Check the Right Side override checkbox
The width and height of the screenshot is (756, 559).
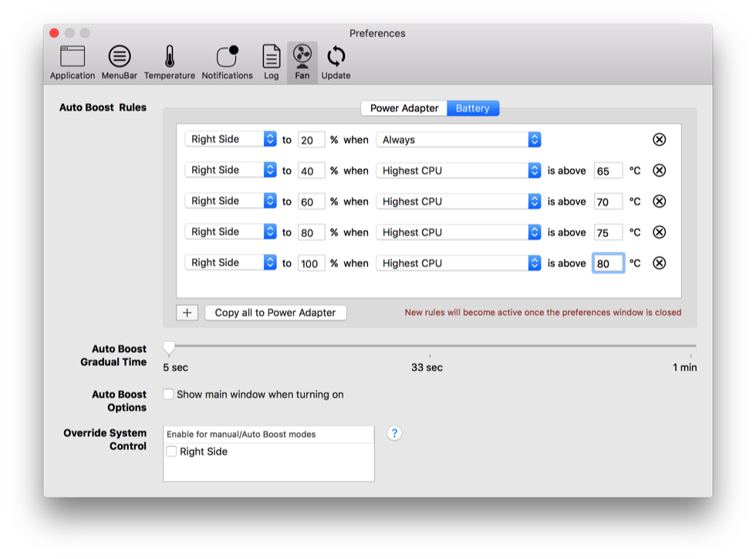point(171,452)
